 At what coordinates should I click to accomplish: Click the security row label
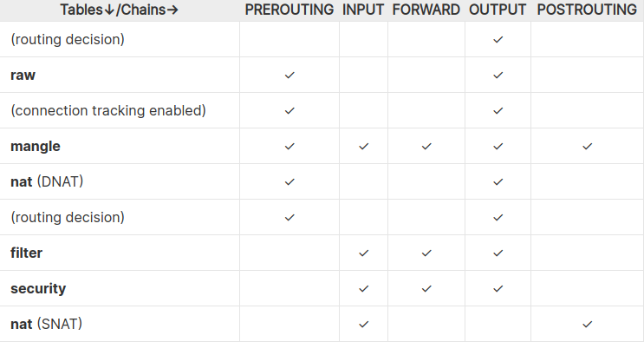pyautogui.click(x=38, y=288)
